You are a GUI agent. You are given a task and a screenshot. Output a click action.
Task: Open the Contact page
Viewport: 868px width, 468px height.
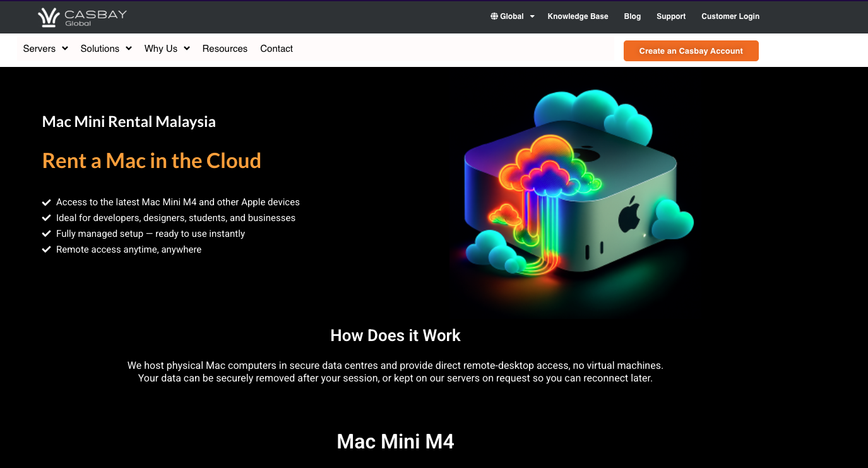coord(276,49)
